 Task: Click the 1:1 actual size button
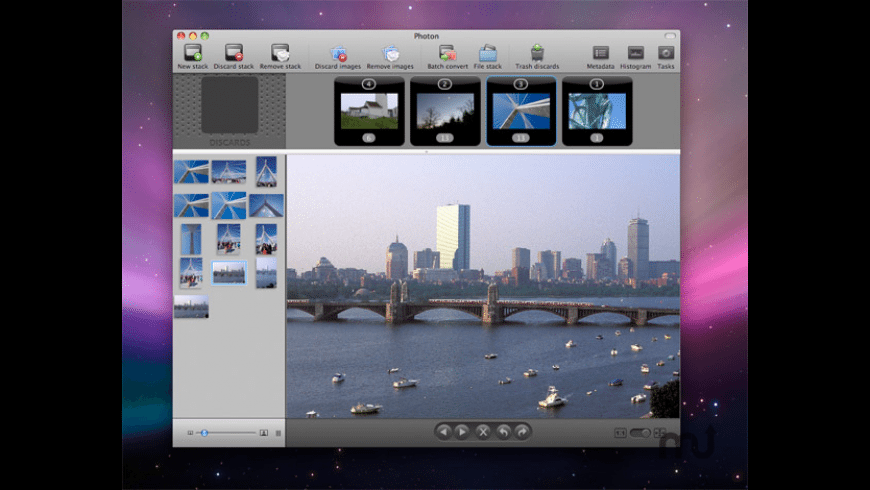point(620,433)
